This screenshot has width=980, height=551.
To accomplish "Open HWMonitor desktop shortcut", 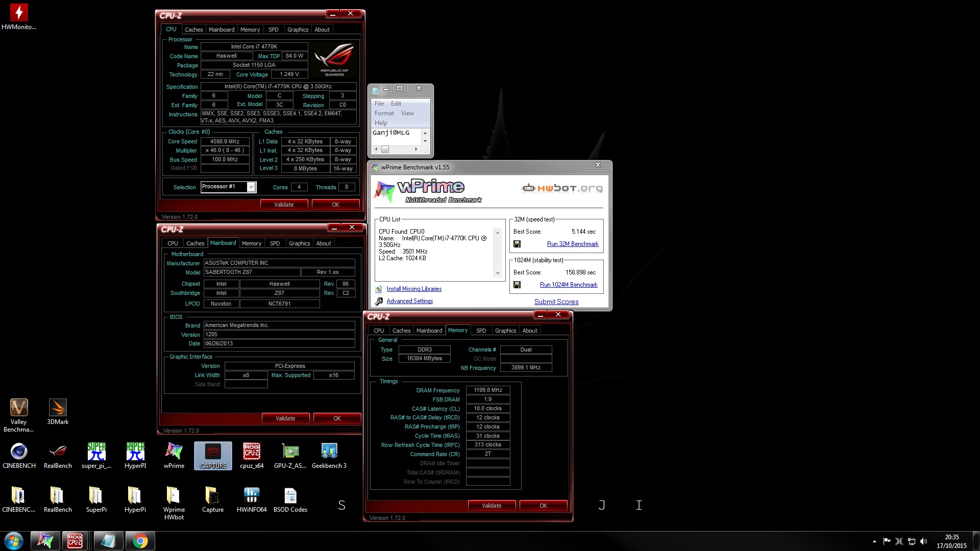I will [x=19, y=17].
